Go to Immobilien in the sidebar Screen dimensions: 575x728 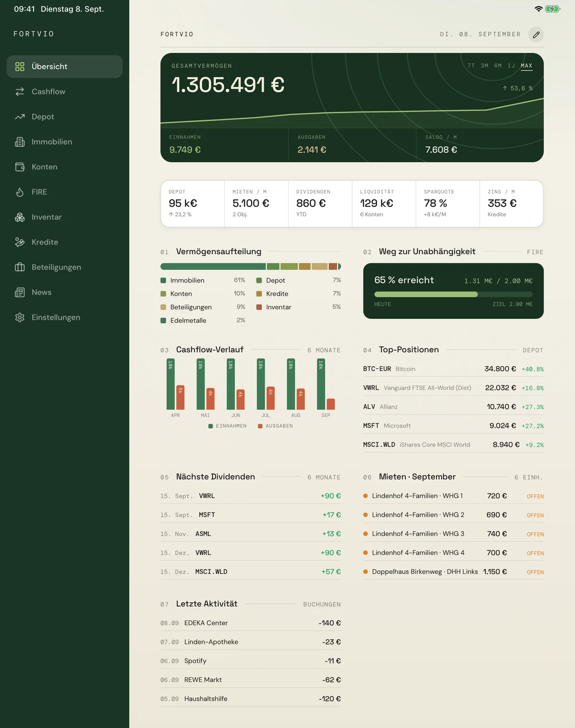65,142
